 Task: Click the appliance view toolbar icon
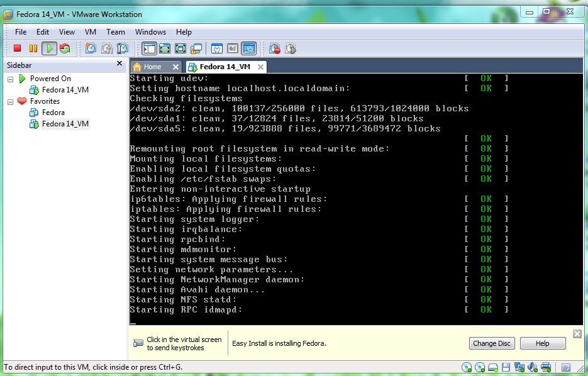[233, 48]
